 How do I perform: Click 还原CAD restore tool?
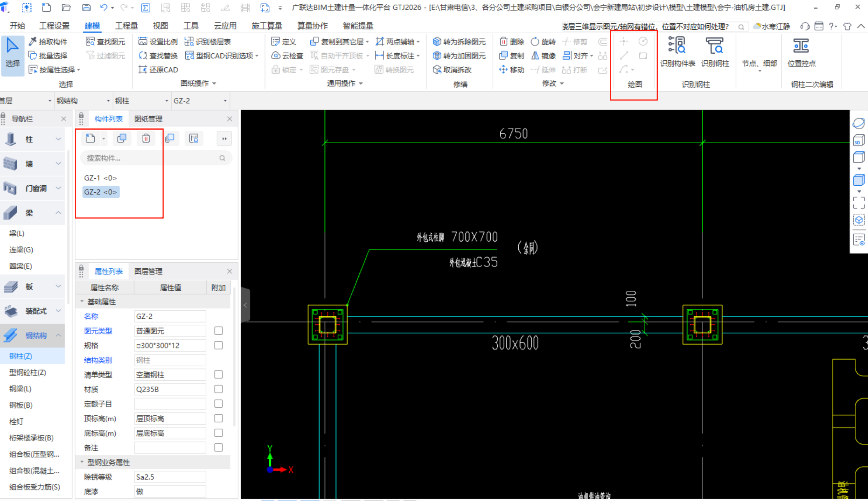click(158, 70)
